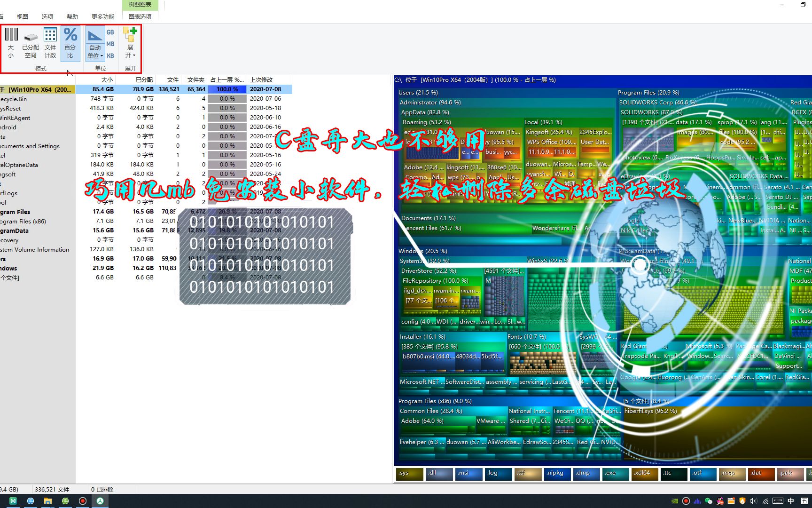Open the Wi-Fi network tray icon
812x508 pixels.
(765, 501)
